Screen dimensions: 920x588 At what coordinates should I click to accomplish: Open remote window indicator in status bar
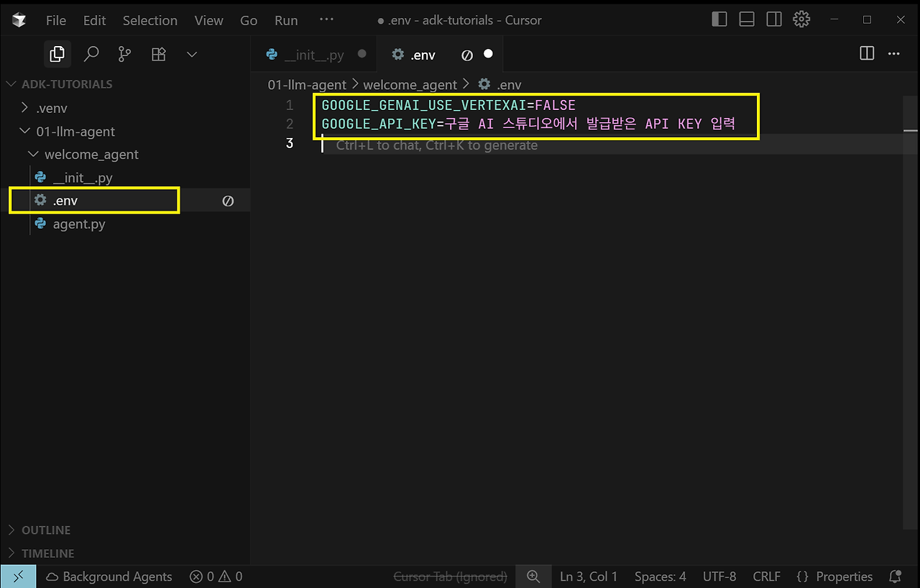coord(18,576)
